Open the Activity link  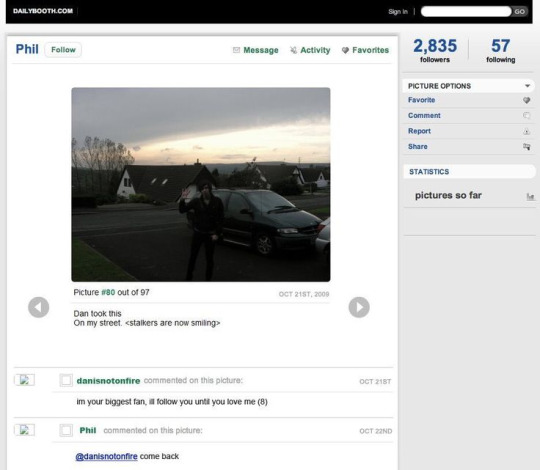coord(315,50)
